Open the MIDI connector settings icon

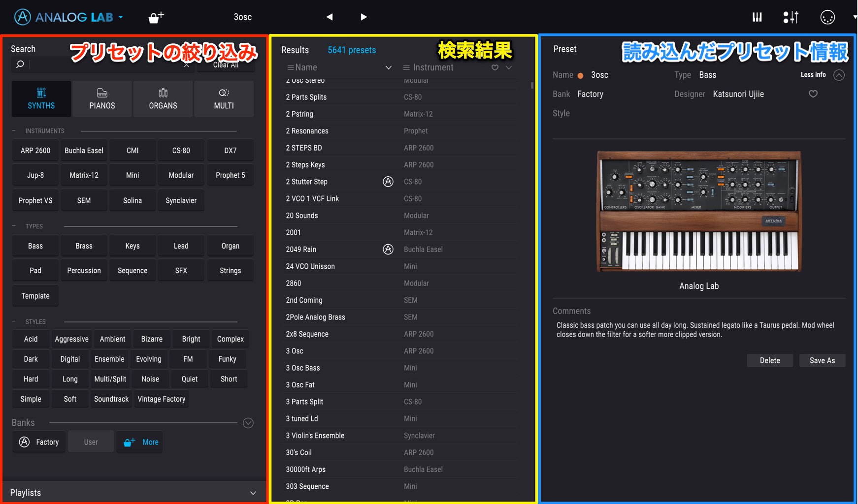click(x=827, y=17)
